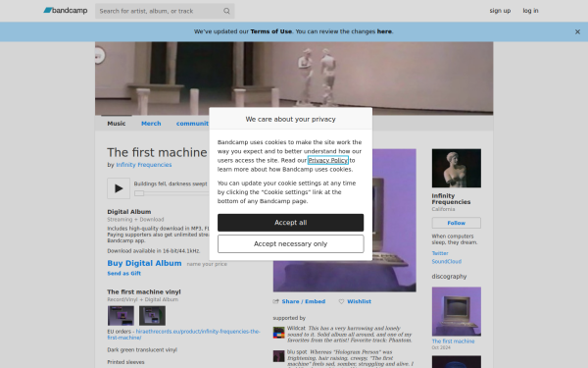The height and width of the screenshot is (368, 588).
Task: Click the Accept all button
Action: click(290, 223)
